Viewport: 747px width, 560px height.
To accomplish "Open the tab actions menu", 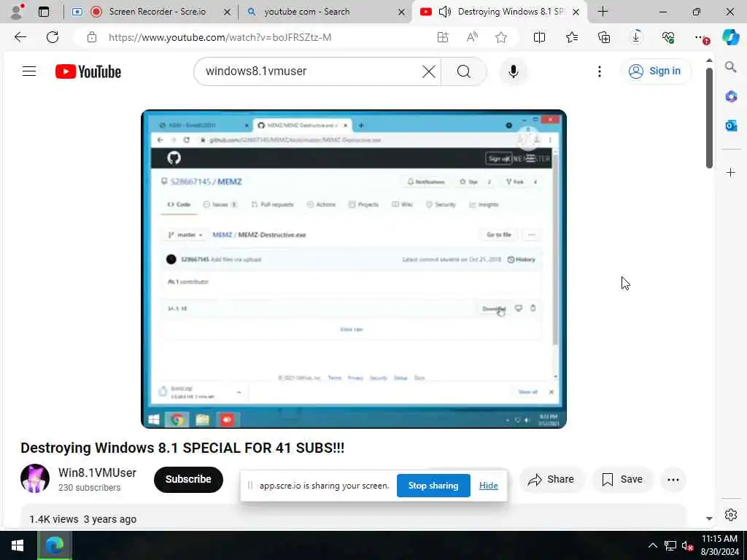I will 44,12.
